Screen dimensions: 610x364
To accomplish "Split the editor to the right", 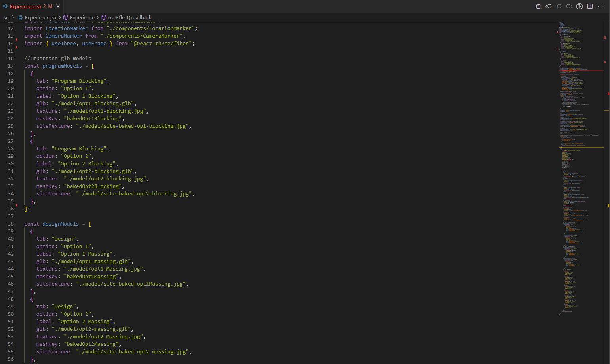I will (590, 6).
